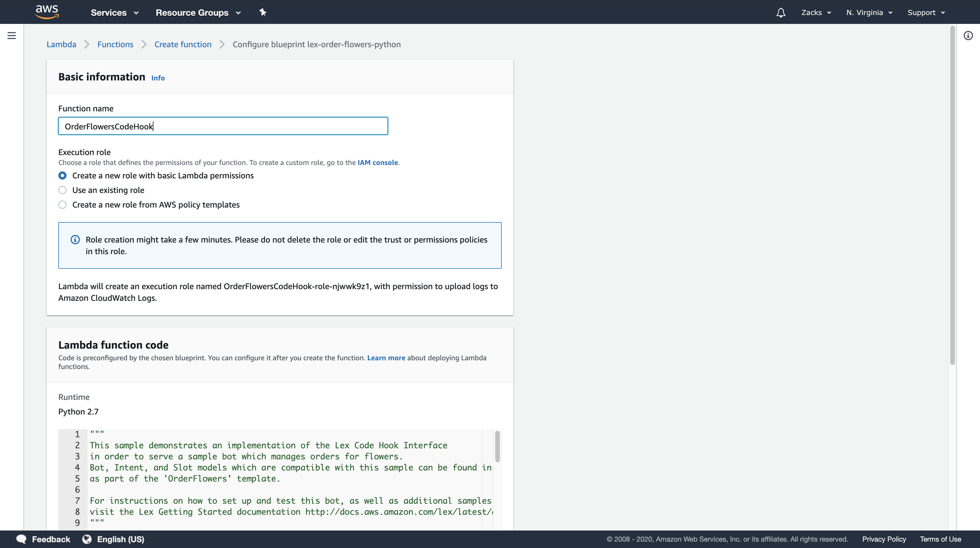The width and height of the screenshot is (980, 548).
Task: Select Create a new role with basic Lambda permissions
Action: 62,175
